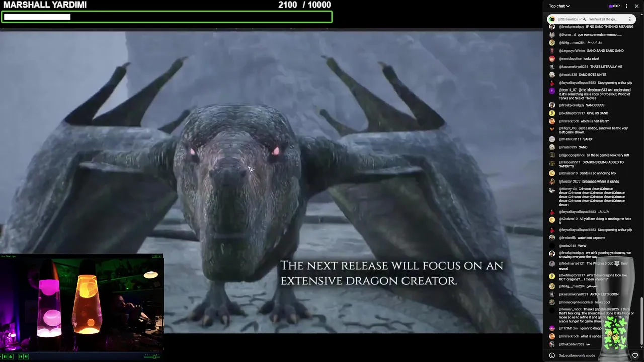Image resolution: width=644 pixels, height=362 pixels.
Task: Click the avatar beside SAND BOTS UNITE
Action: [552, 75]
